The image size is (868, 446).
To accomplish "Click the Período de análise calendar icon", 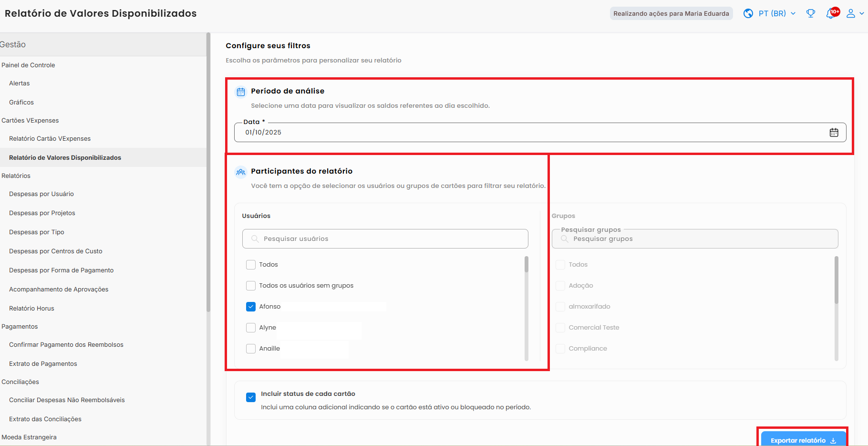I will coord(241,92).
